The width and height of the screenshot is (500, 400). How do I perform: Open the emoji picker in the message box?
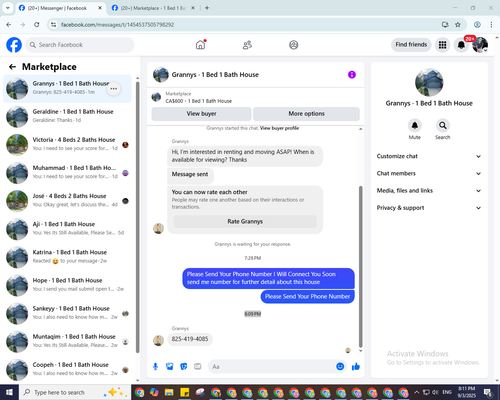(340, 367)
